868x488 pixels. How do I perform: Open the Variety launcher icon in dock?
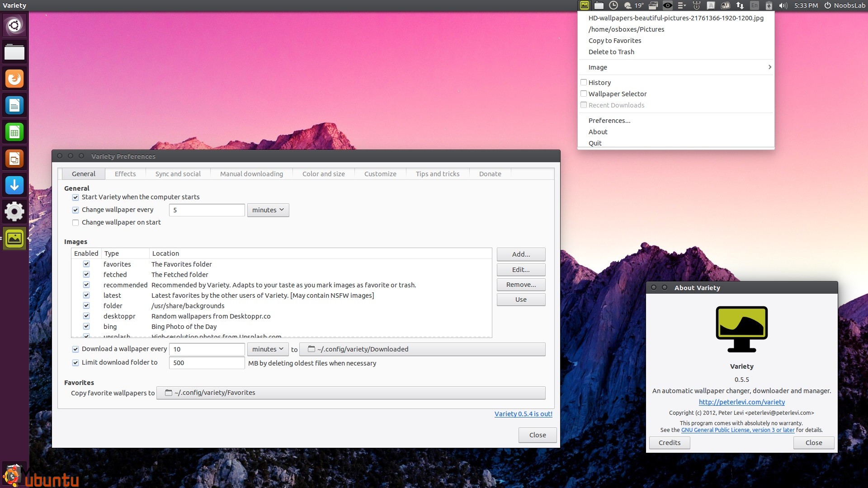point(14,238)
